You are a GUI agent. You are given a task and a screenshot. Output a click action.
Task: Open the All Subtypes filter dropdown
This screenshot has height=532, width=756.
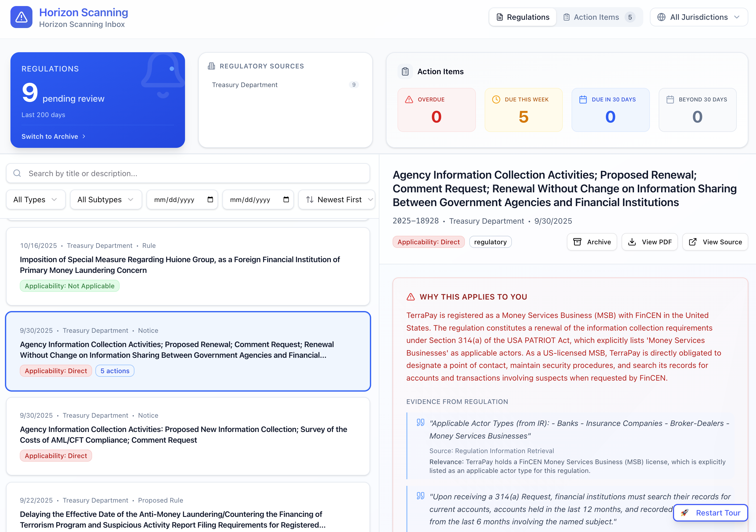[106, 199]
